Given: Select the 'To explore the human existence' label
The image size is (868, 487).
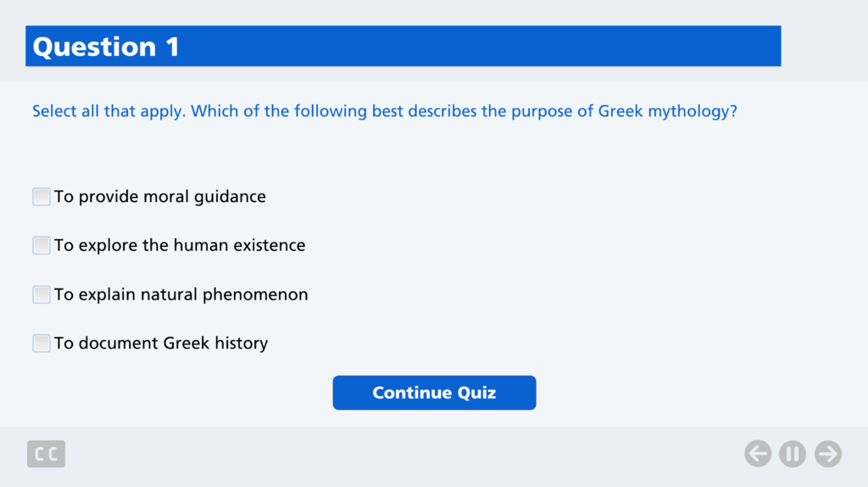Looking at the screenshot, I should pos(180,245).
